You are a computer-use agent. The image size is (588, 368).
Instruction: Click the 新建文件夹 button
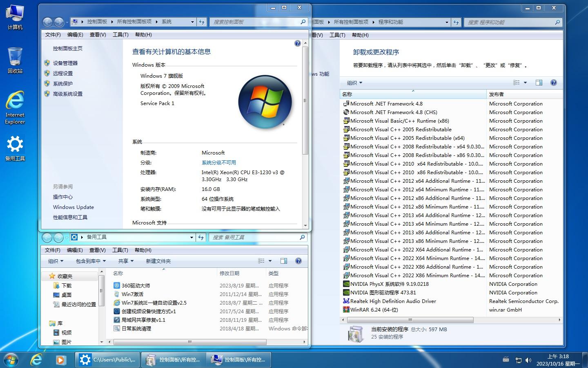[158, 261]
